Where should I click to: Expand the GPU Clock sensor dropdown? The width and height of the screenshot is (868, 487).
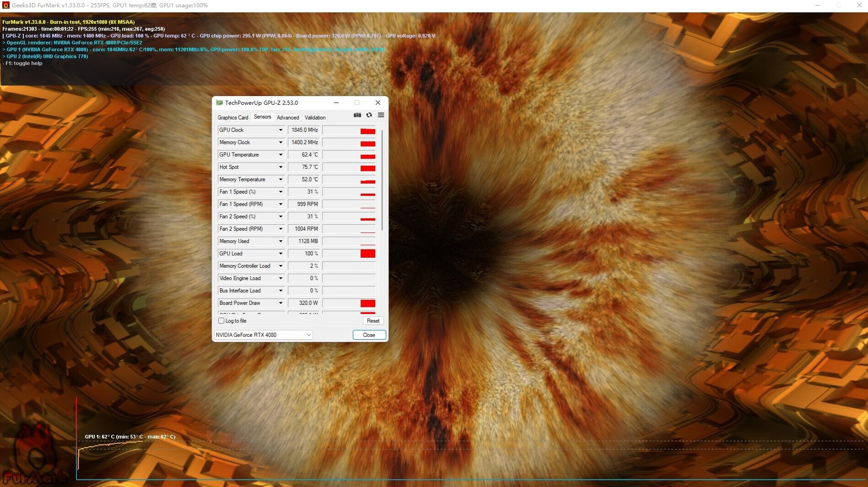coord(280,130)
